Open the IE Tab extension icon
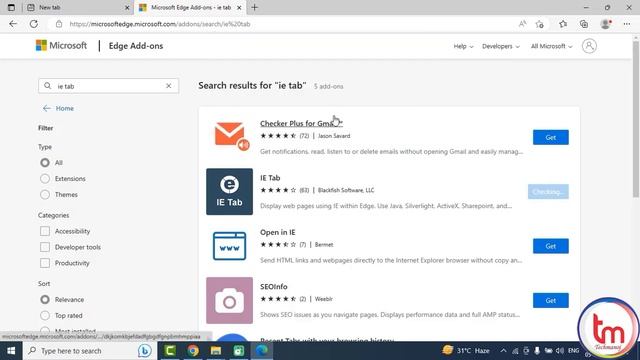Screen dimensions: 640x360 (229, 191)
